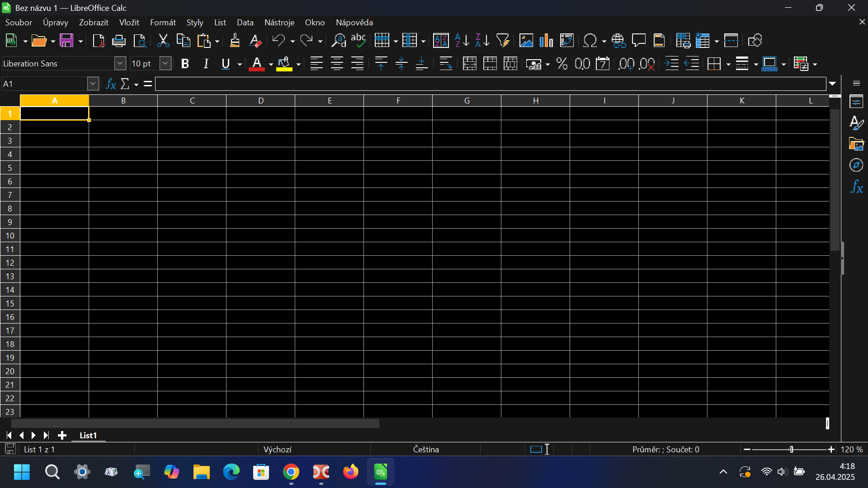
Task: Copy the selected cell content
Action: 183,41
